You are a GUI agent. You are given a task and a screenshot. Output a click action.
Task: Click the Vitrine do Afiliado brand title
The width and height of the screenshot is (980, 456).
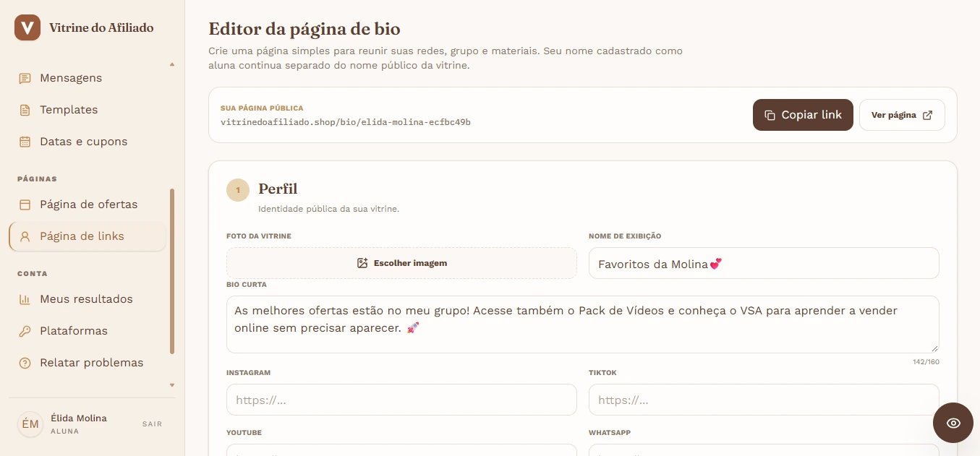[101, 27]
